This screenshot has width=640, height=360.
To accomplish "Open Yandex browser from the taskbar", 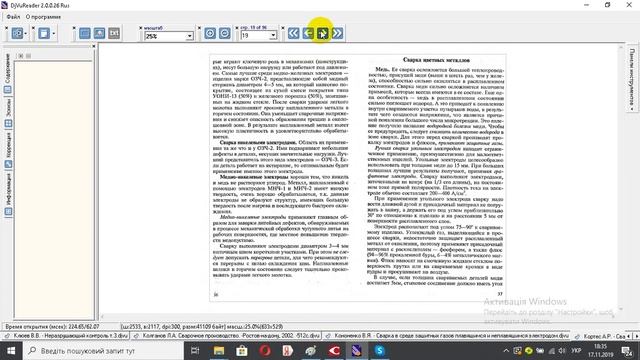I will click(288, 351).
